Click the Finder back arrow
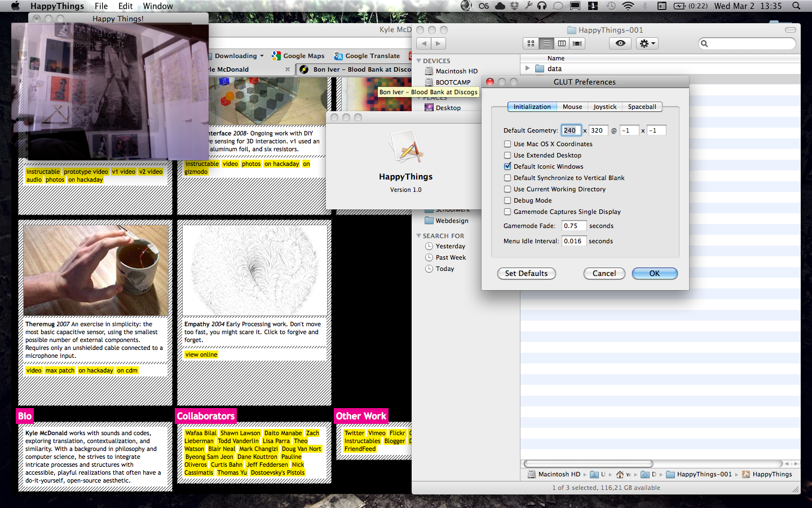Image resolution: width=812 pixels, height=508 pixels. 424,43
